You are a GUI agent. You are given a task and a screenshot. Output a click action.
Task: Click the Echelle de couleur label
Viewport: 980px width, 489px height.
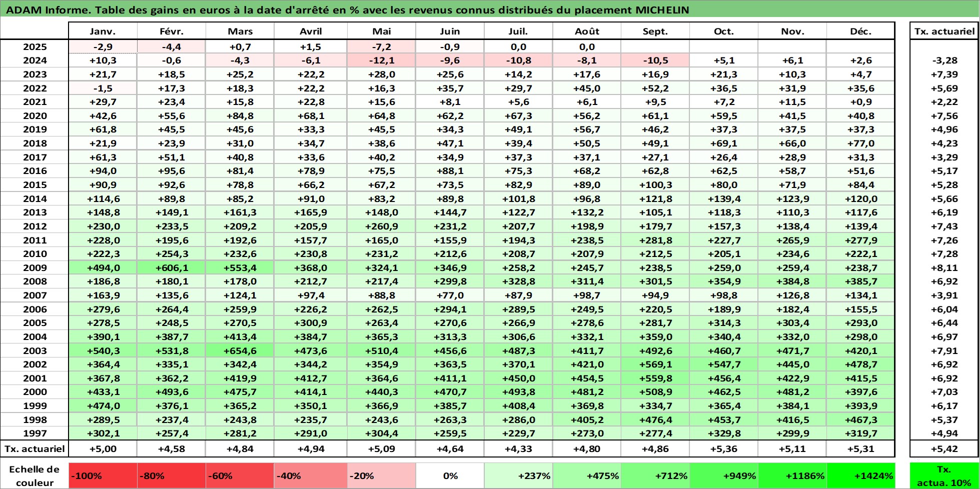pos(35,475)
